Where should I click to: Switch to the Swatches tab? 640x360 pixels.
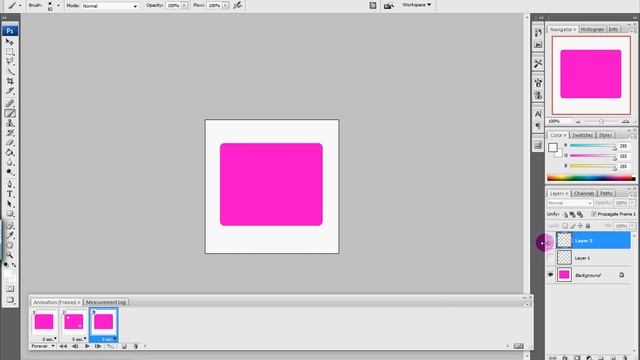[x=582, y=135]
